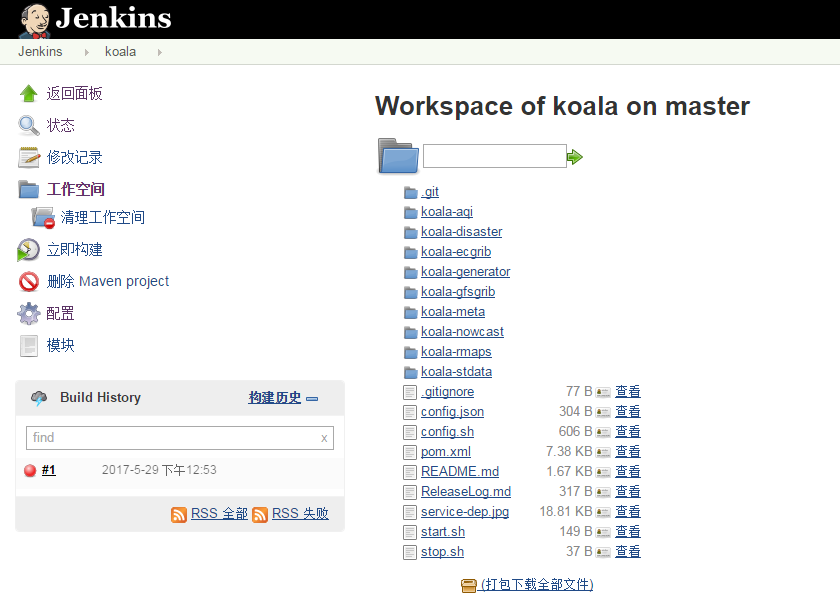Click the 打包下载全部文件 download link
Viewport: 840px width, 613px height.
pos(537,585)
